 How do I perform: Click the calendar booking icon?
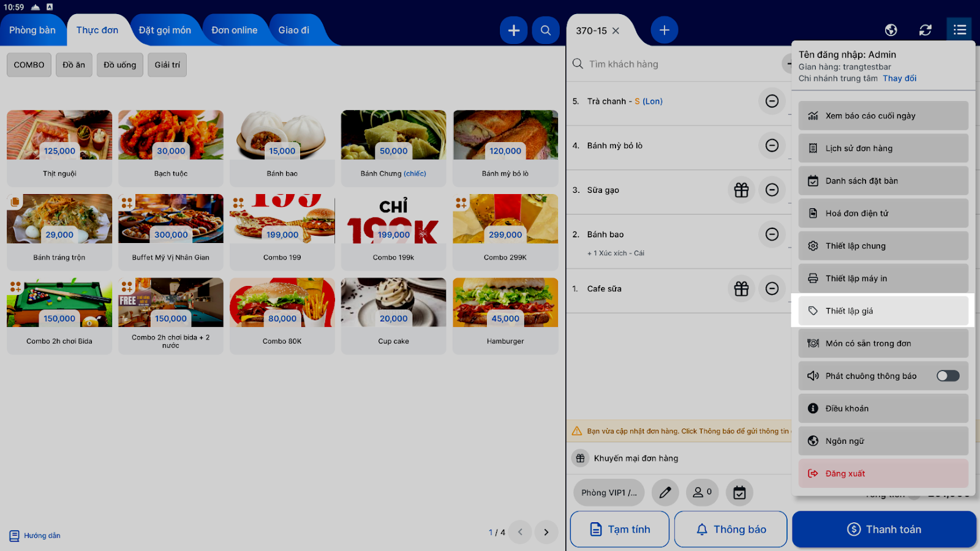point(739,492)
